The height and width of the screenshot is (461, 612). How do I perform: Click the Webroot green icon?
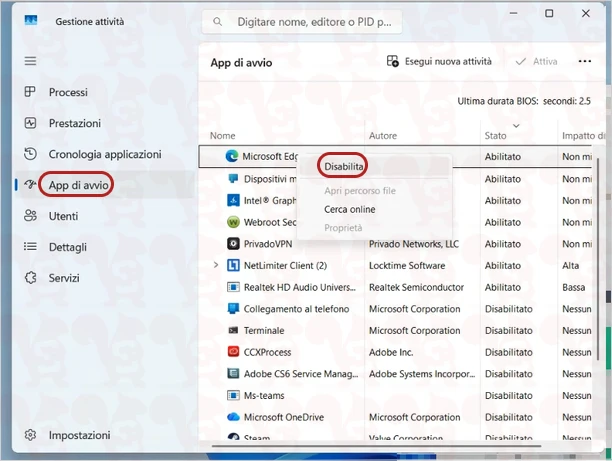click(x=233, y=222)
